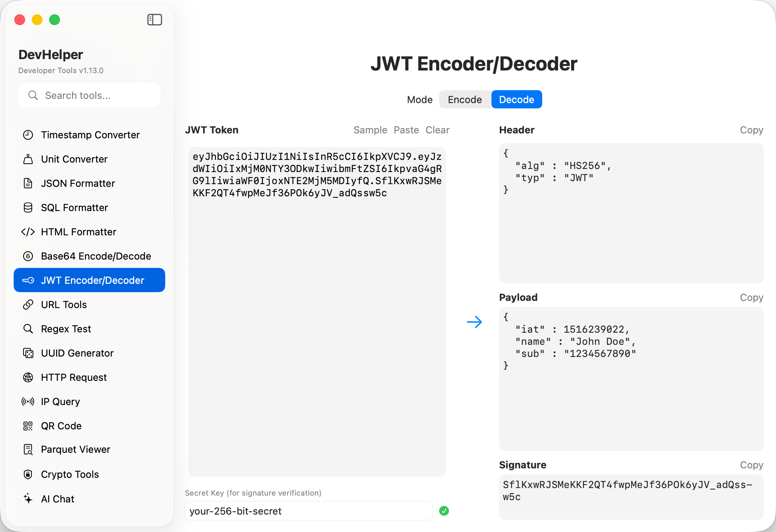This screenshot has height=532, width=776.
Task: Copy the Payload contents
Action: pyautogui.click(x=751, y=297)
